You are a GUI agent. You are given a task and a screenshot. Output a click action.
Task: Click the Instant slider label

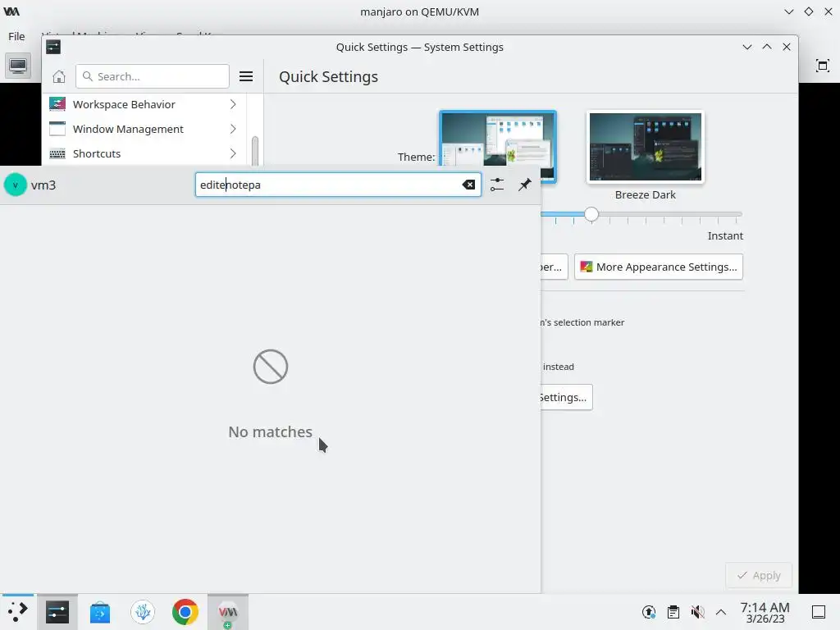pyautogui.click(x=725, y=235)
